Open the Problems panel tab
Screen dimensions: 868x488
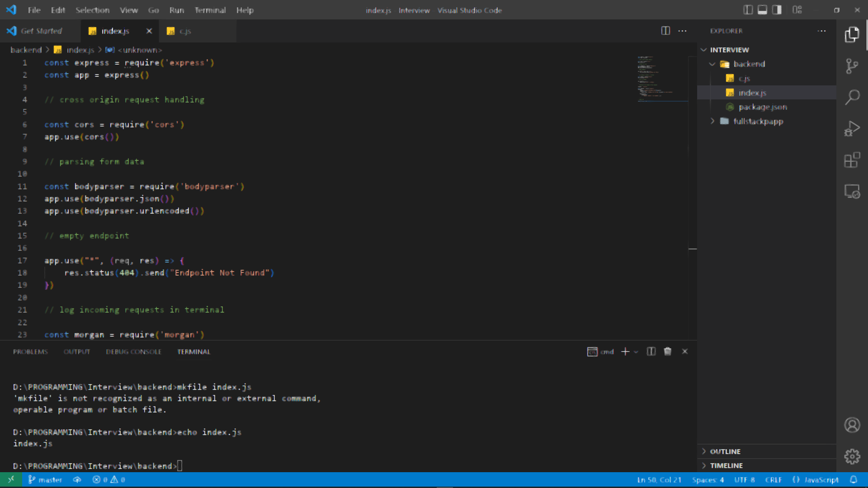point(30,352)
